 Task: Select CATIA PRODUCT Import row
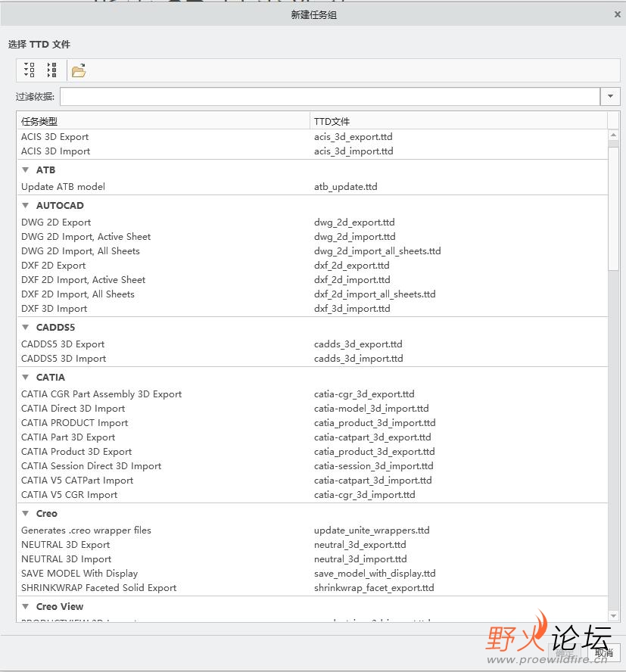[312, 422]
